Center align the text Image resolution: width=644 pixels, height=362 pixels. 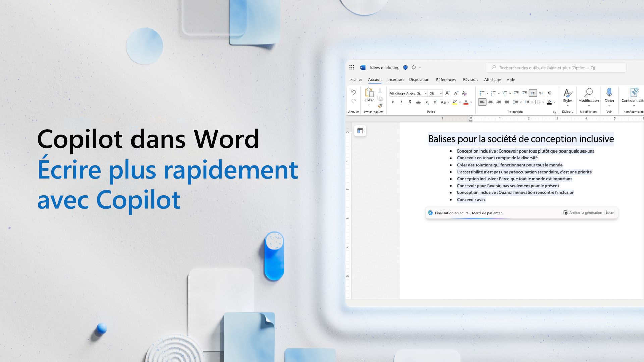pyautogui.click(x=490, y=102)
